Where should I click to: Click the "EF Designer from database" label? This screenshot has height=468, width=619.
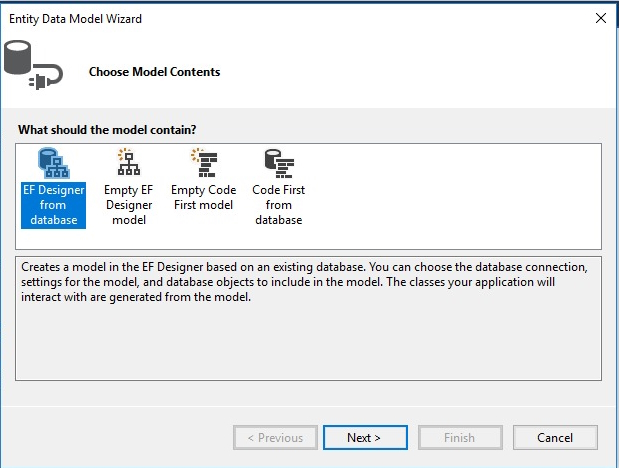coord(53,205)
